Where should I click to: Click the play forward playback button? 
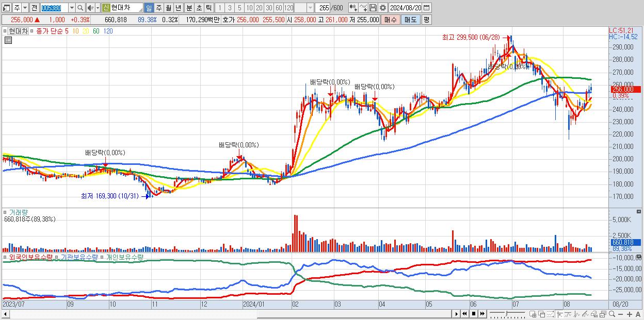point(456,314)
